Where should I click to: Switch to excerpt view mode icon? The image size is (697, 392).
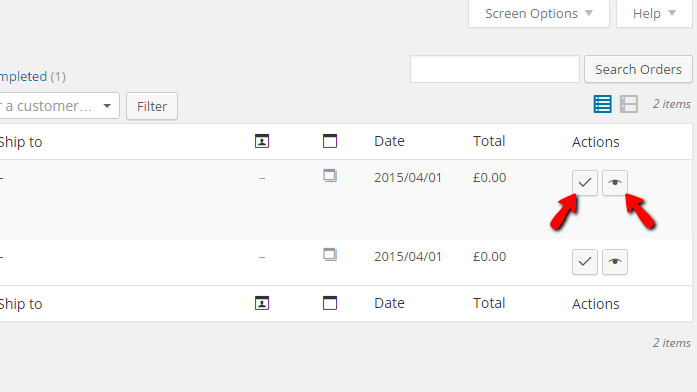pyautogui.click(x=629, y=104)
